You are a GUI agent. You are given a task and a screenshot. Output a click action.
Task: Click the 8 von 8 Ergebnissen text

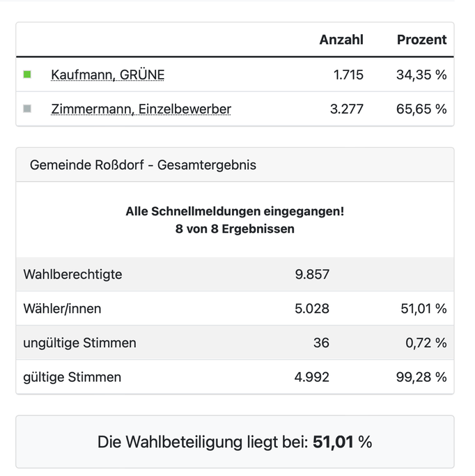pyautogui.click(x=235, y=229)
